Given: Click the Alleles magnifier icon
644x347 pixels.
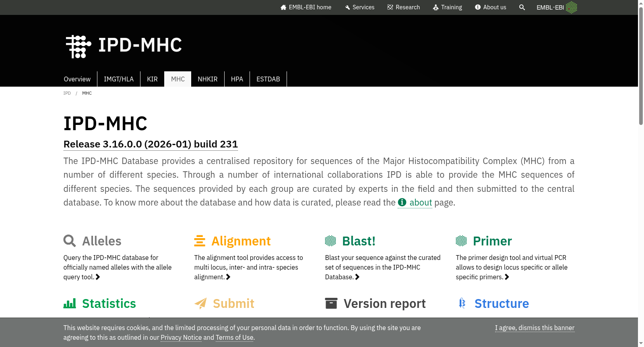Looking at the screenshot, I should tap(70, 241).
